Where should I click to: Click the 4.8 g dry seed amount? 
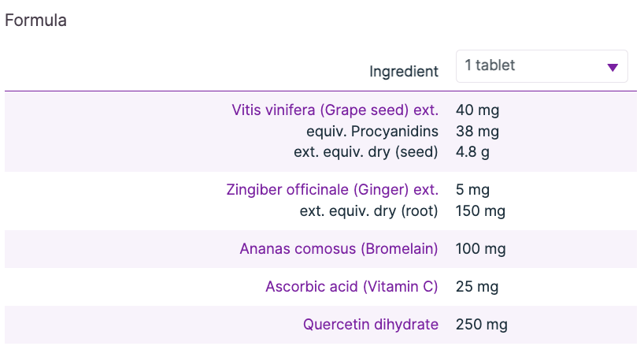point(472,151)
